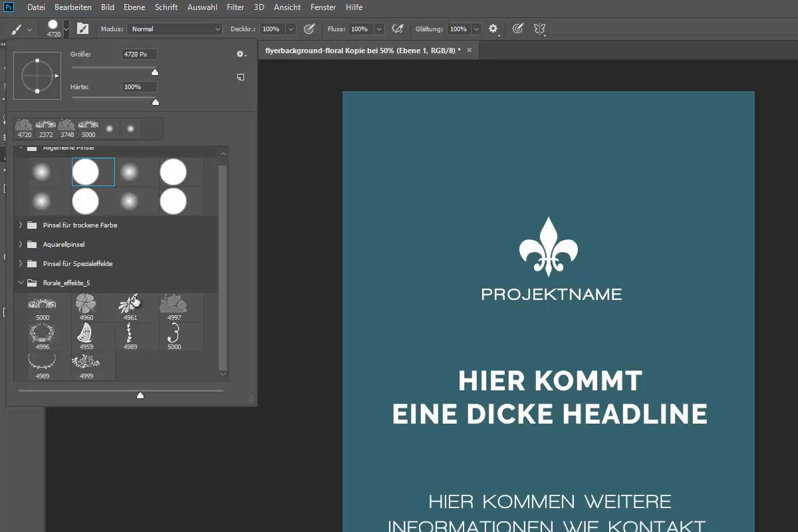
Task: Expand Pinsel für Spezialeffekte group
Action: (x=21, y=263)
